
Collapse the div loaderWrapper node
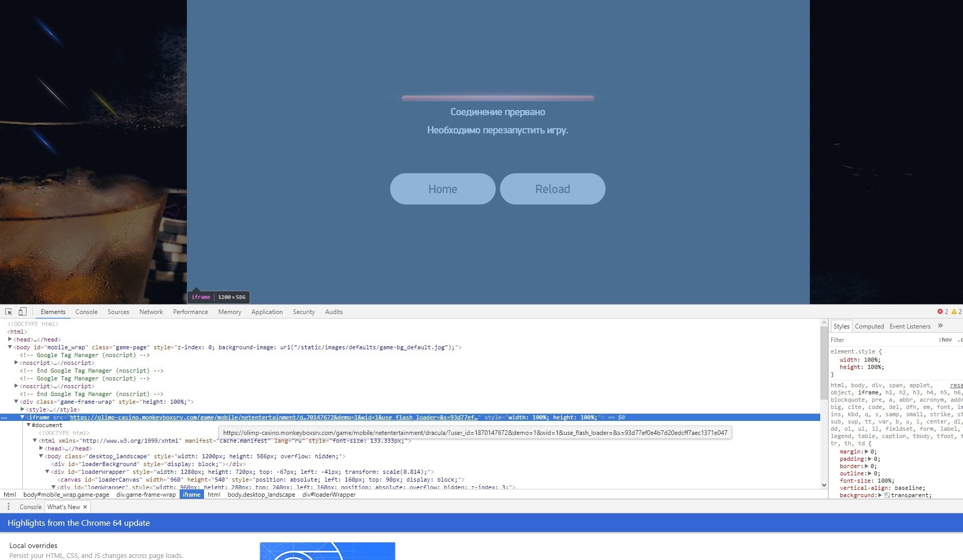[47, 472]
